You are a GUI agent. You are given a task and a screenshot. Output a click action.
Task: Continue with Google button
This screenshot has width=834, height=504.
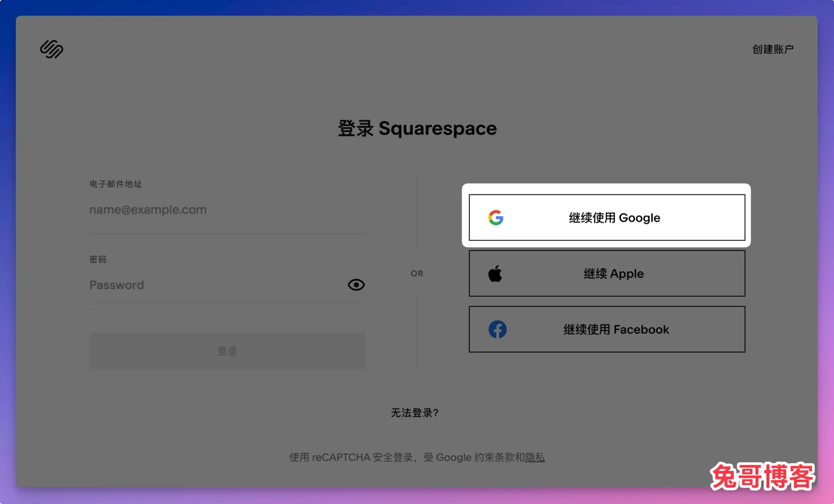[607, 217]
